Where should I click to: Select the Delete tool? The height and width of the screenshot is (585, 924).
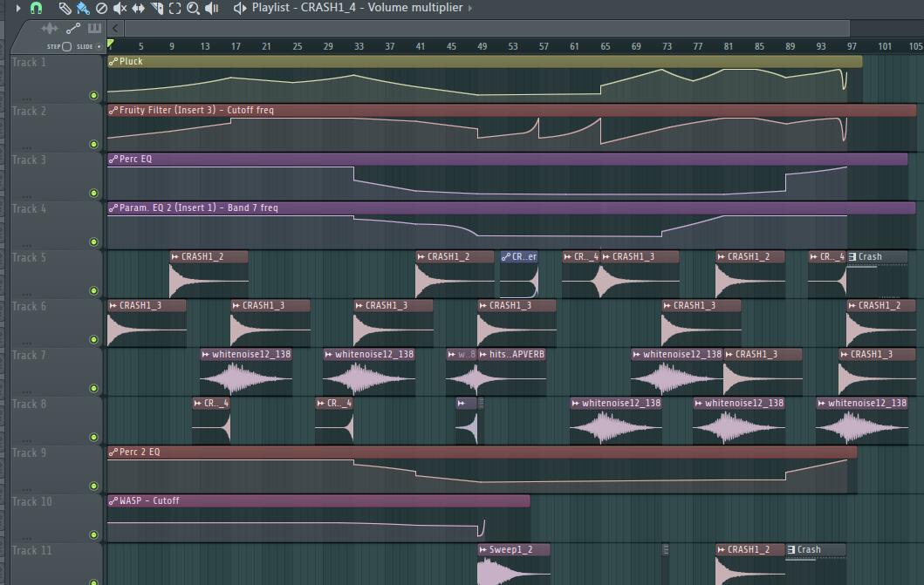101,8
